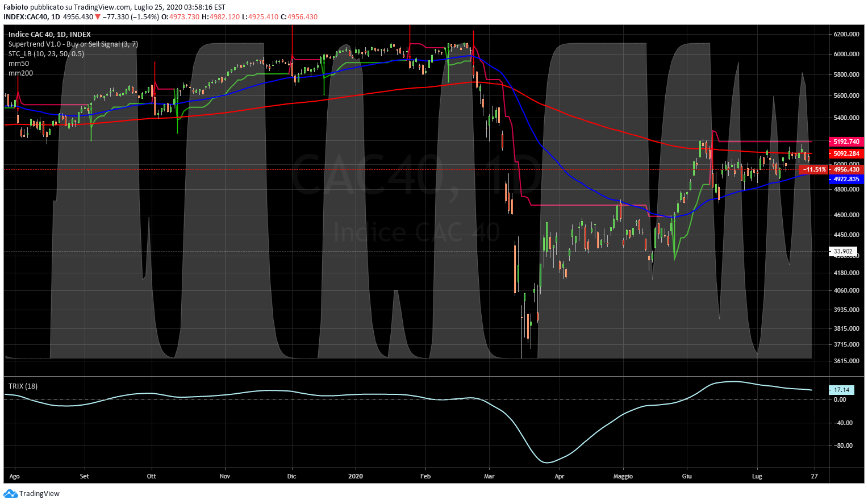The height and width of the screenshot is (504, 868).
Task: Click the Apr month axis label
Action: [x=560, y=476]
